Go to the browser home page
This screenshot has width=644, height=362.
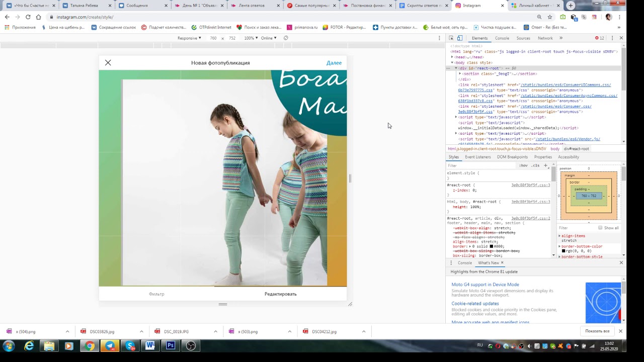tap(38, 17)
